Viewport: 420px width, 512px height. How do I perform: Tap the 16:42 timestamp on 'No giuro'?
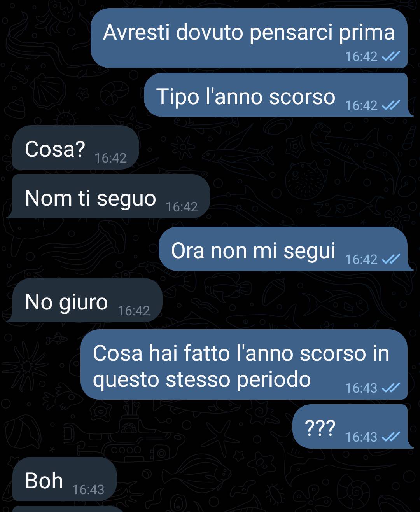tap(134, 311)
